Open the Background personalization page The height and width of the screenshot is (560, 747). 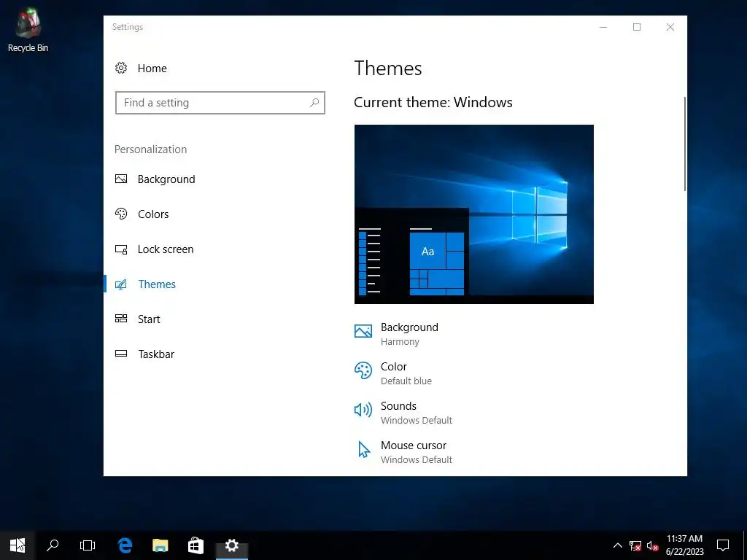click(x=166, y=179)
